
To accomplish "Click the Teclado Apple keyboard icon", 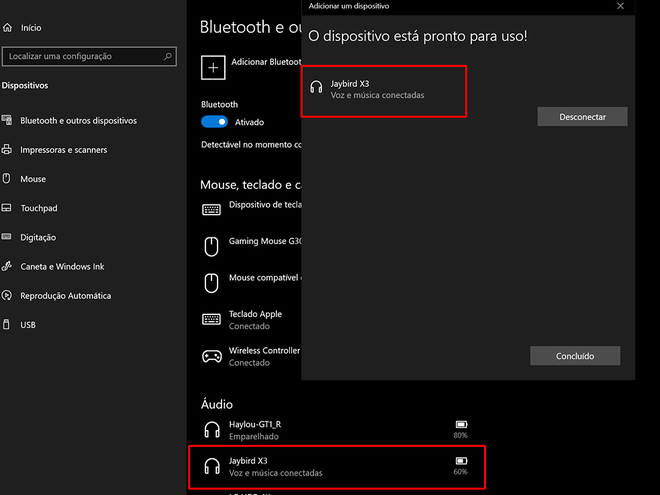I will [211, 319].
